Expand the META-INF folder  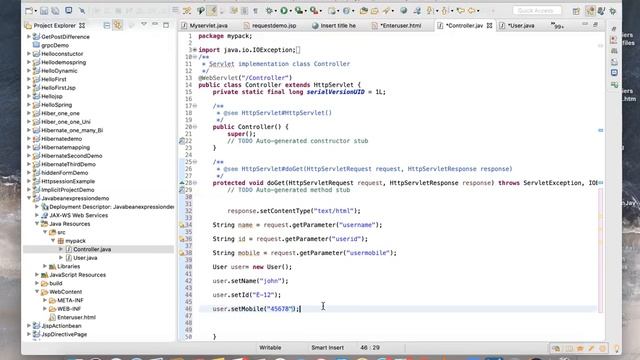coord(45,300)
